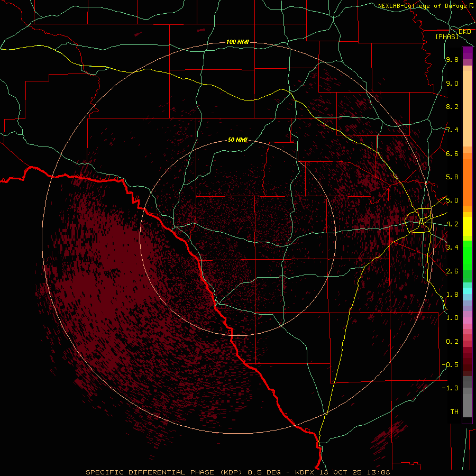The width and height of the screenshot is (476, 476).
Task: Click the 9.8 value on the color scale
Action: click(x=452, y=59)
